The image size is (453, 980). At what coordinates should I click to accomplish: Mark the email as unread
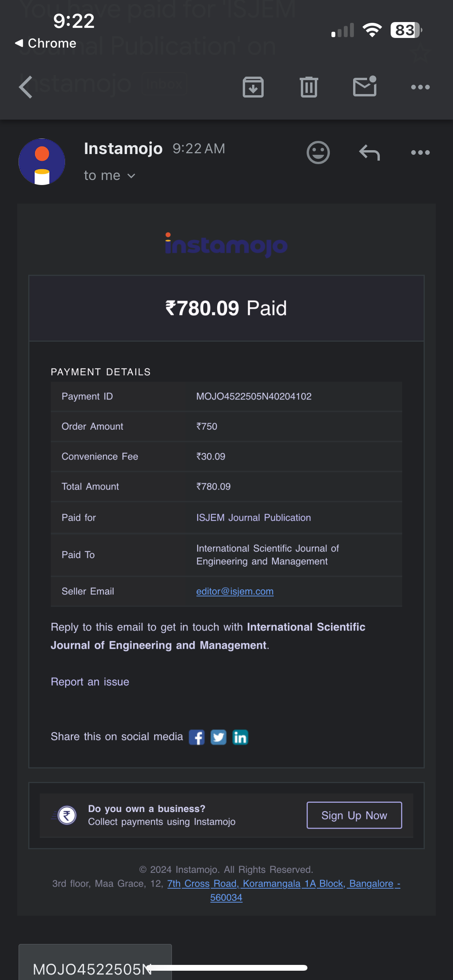(x=365, y=86)
